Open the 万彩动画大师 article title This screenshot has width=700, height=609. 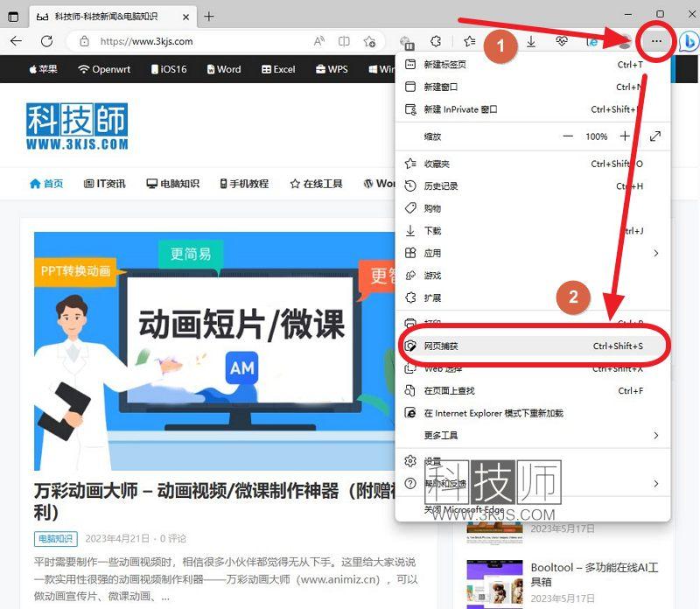click(214, 501)
